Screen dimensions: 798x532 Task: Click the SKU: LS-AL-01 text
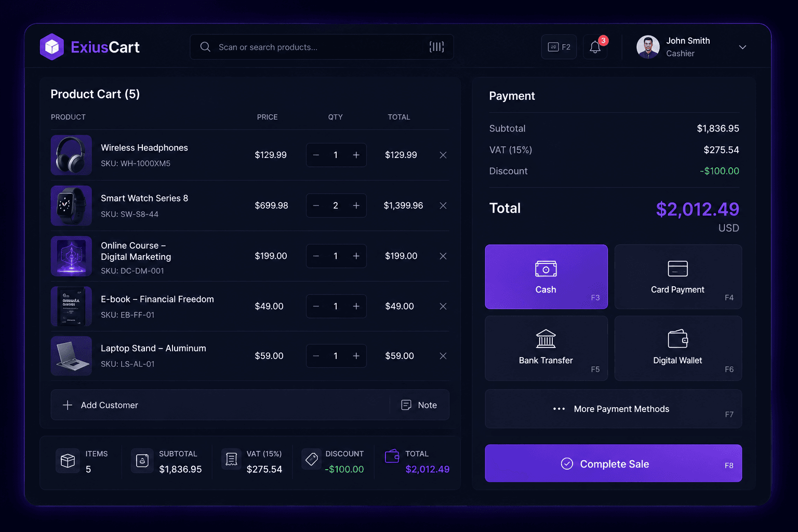[127, 364]
